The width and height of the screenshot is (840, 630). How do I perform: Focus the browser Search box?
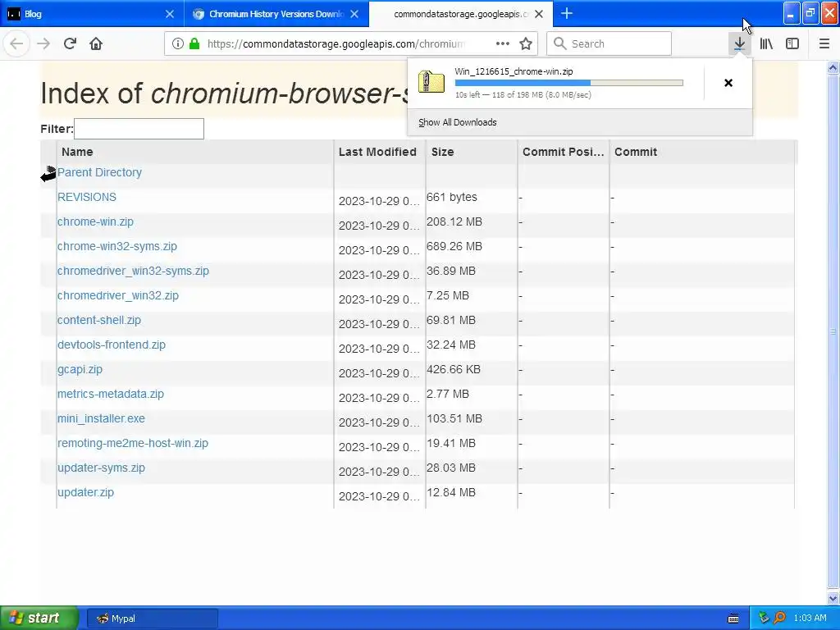pyautogui.click(x=609, y=43)
